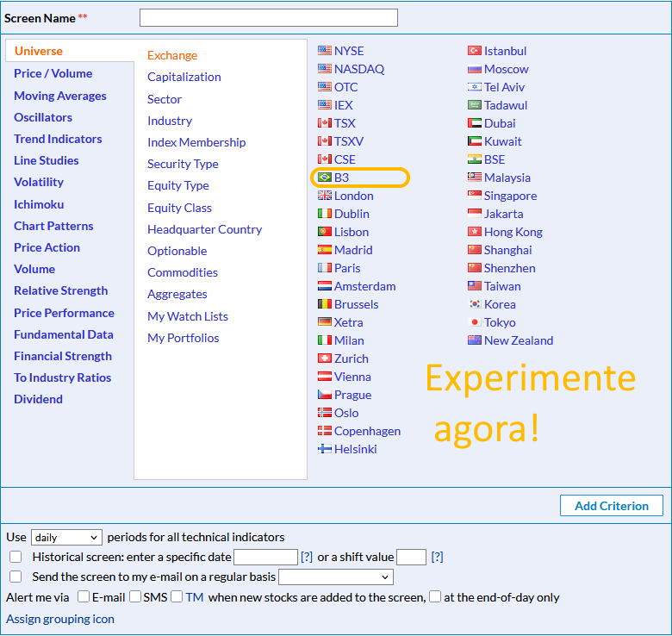Select My Watch Lists subcategory
The height and width of the screenshot is (636, 672).
188,316
